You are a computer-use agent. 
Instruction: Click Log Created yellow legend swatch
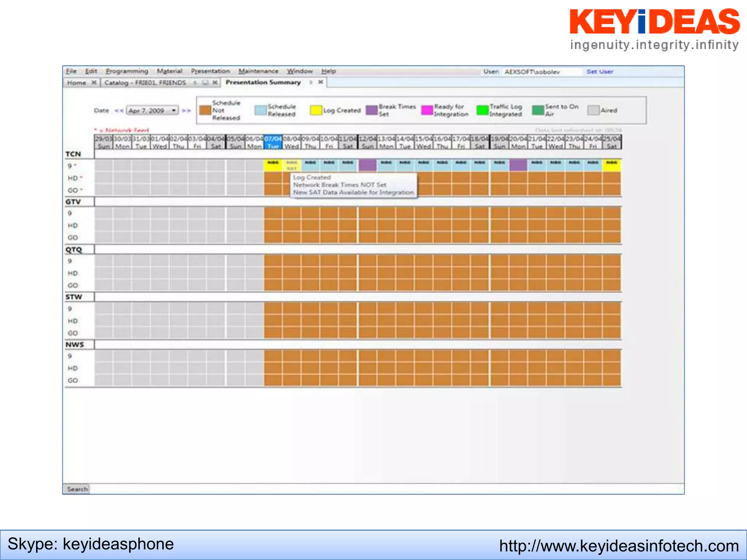[x=316, y=110]
